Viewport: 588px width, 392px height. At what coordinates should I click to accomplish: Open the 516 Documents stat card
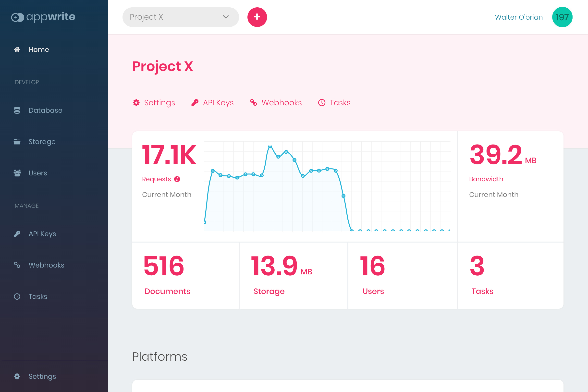[185, 275]
